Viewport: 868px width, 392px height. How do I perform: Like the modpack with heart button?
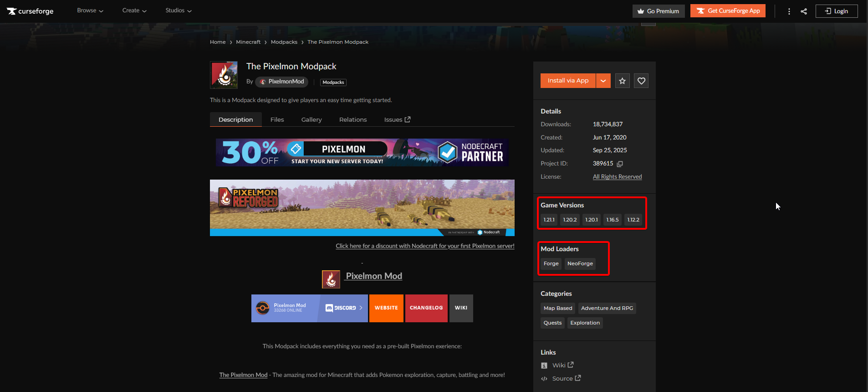[x=641, y=81]
